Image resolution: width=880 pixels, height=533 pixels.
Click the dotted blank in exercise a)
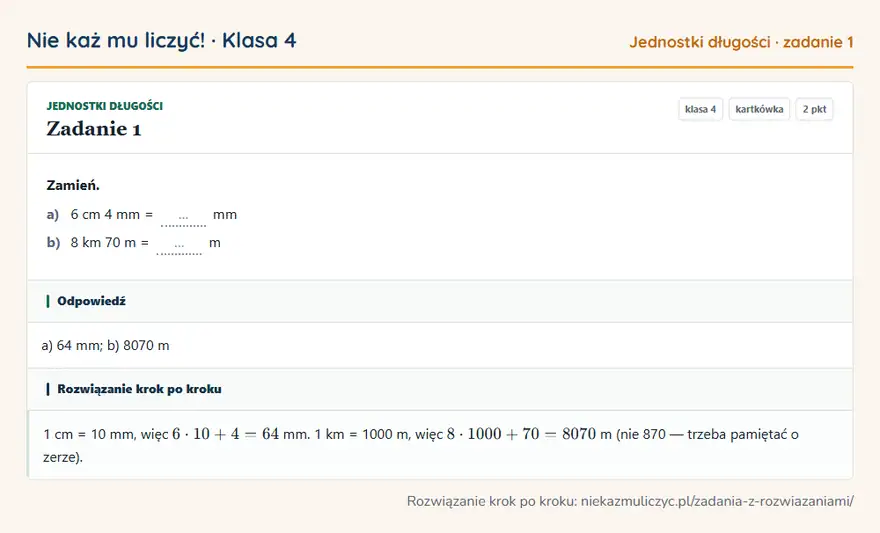(184, 216)
